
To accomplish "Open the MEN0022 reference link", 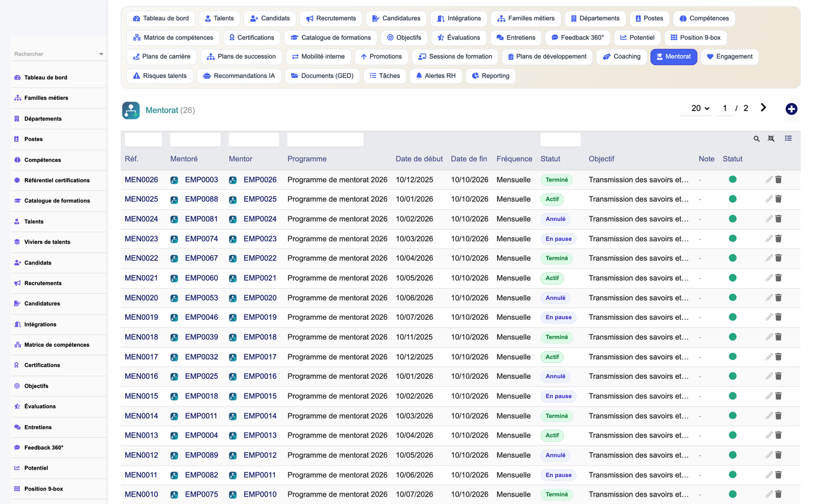I will 142,258.
